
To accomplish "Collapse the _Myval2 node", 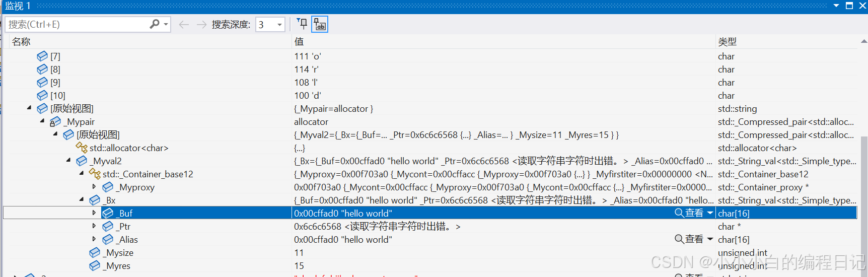I will click(68, 160).
